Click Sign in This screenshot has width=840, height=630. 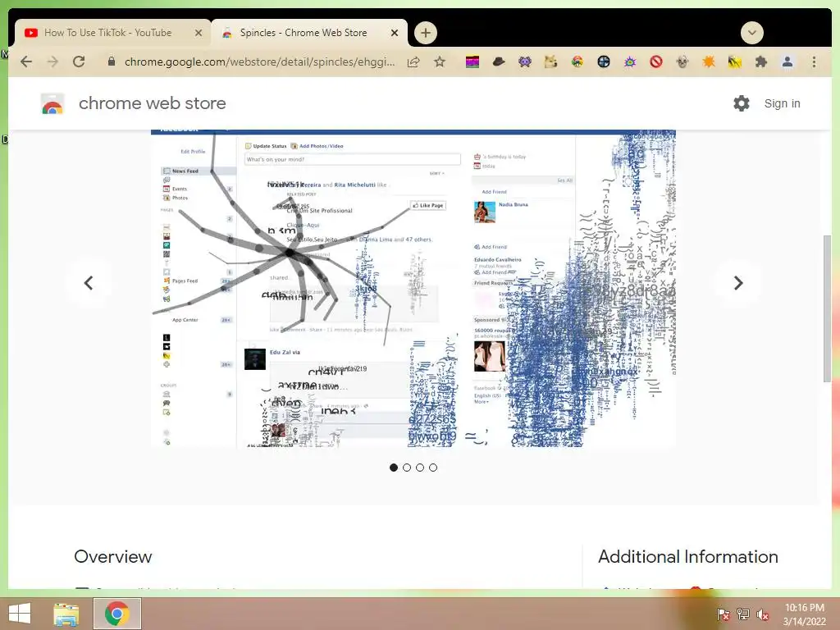[x=782, y=103]
